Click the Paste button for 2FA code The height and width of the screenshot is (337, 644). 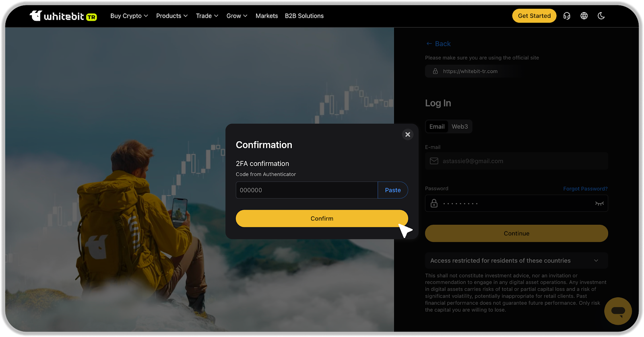point(392,190)
